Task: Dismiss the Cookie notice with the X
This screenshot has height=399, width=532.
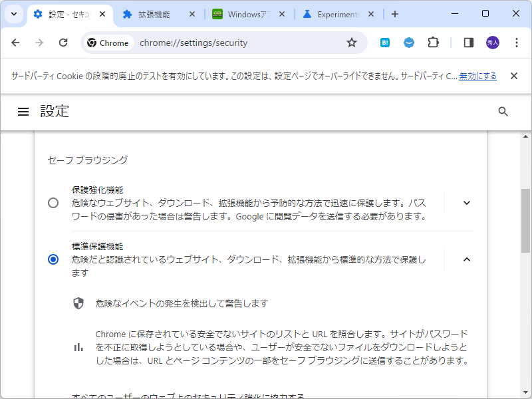Action: pos(513,75)
